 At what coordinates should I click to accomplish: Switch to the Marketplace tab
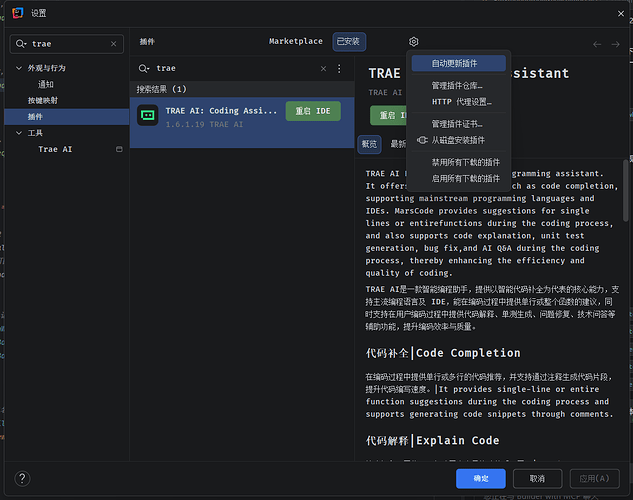point(296,41)
